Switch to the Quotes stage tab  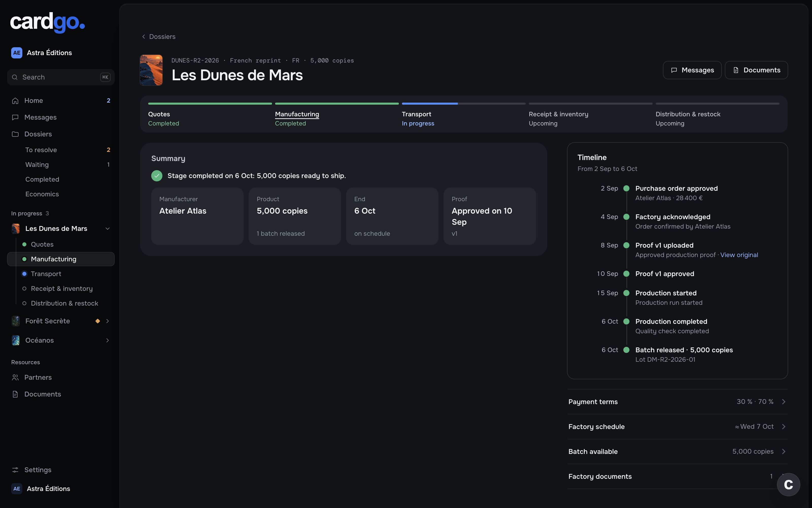point(210,115)
